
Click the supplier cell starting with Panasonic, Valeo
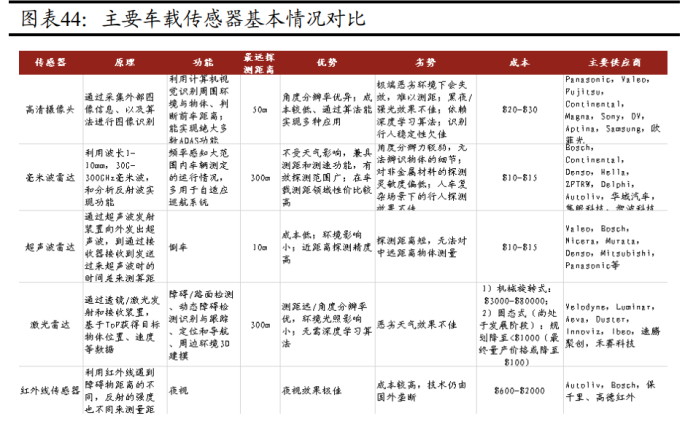[x=613, y=110]
